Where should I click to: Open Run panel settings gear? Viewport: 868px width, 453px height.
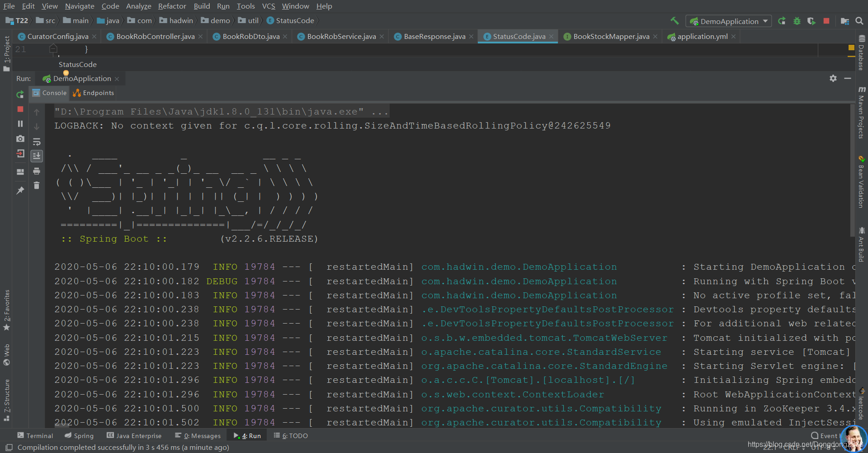(x=833, y=78)
